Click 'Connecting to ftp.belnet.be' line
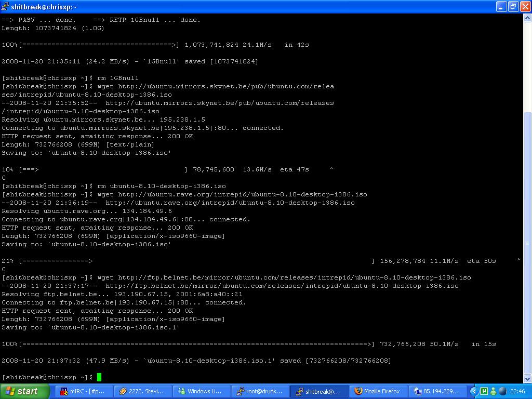532x399 pixels. (124, 302)
